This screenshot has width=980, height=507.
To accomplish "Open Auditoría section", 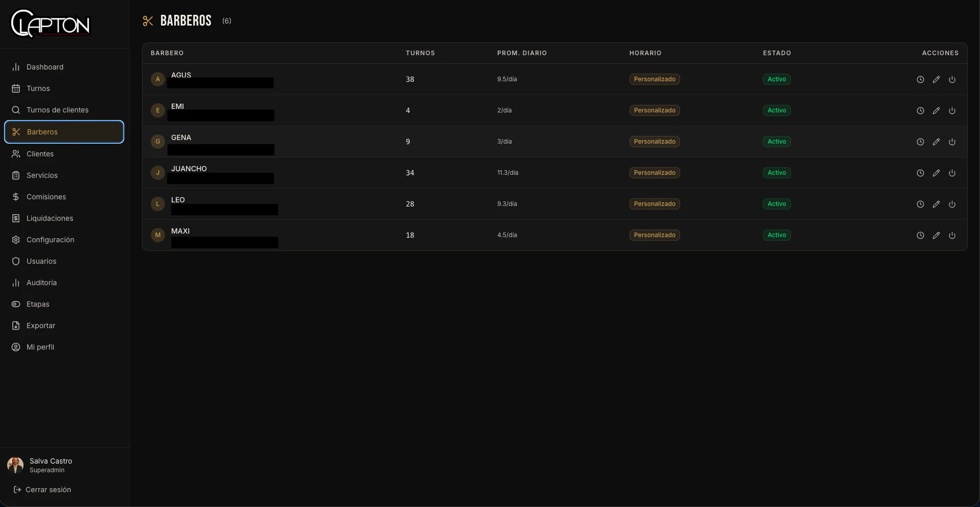I will 64,283.
